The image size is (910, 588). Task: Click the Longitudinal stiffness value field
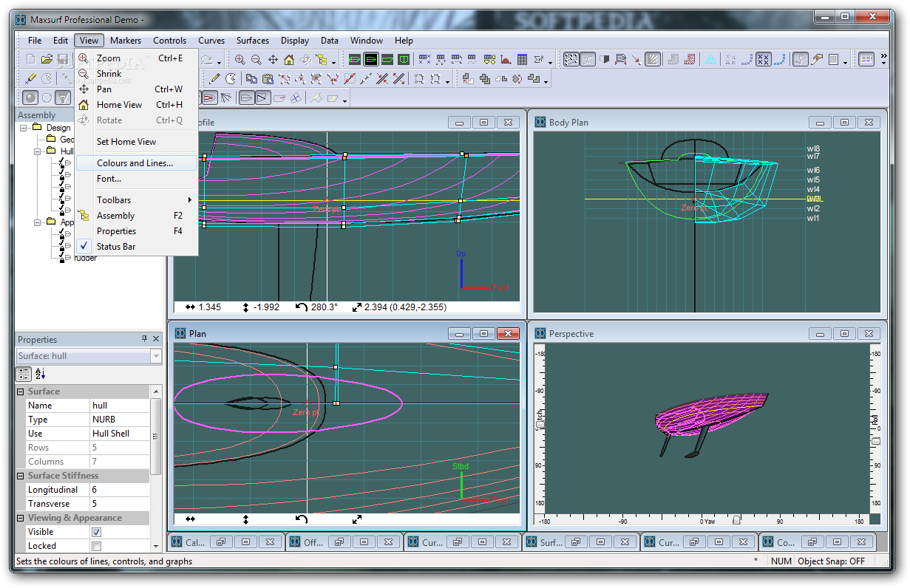119,490
